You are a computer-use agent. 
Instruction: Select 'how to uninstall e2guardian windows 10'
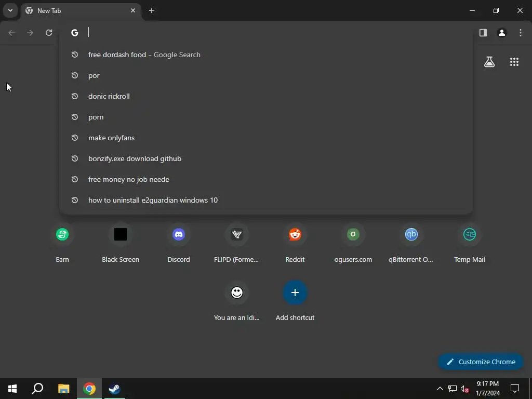pos(266,200)
